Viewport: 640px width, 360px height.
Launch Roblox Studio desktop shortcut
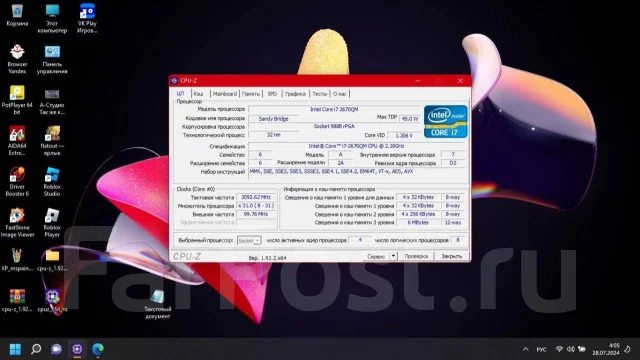tap(52, 182)
